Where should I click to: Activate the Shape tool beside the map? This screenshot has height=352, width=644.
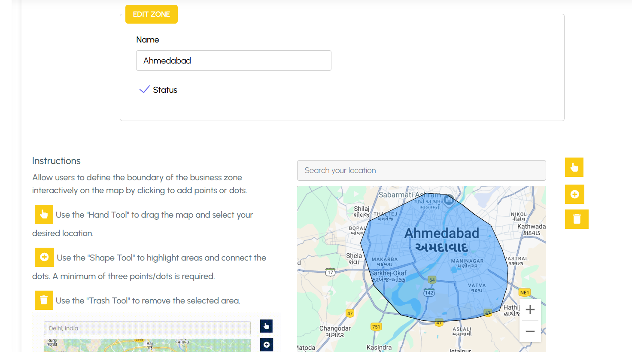click(574, 194)
